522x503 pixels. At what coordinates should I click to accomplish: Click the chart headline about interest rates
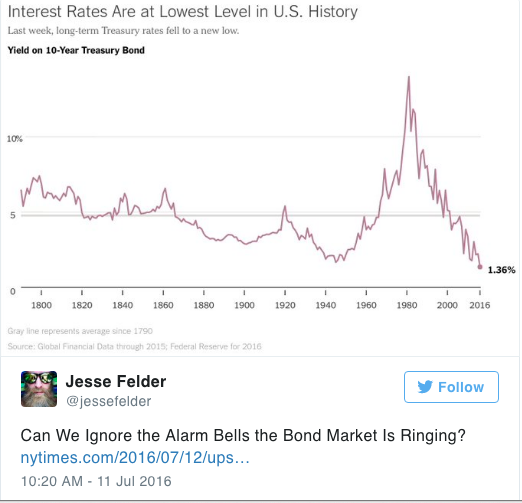(x=183, y=12)
